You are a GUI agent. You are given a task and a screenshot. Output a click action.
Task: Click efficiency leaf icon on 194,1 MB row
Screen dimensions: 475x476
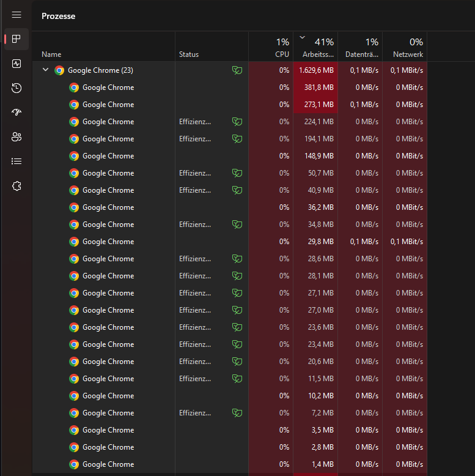pyautogui.click(x=237, y=139)
